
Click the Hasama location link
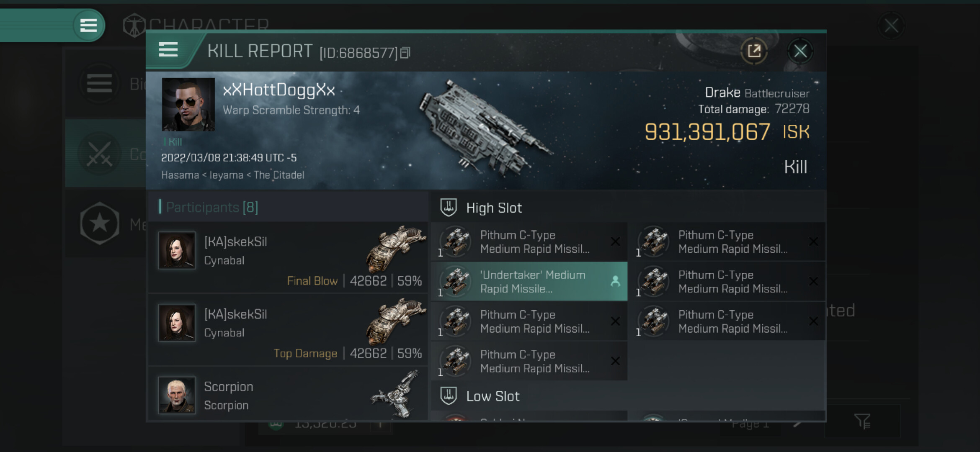point(180,175)
